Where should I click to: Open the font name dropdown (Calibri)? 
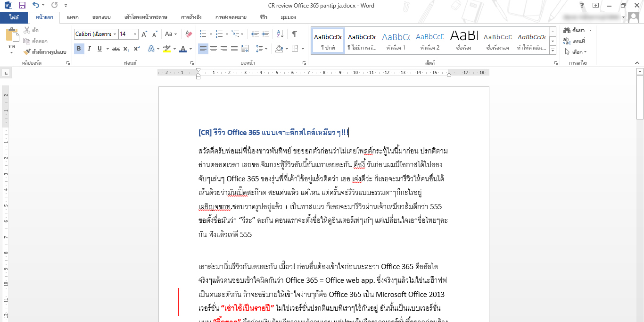pyautogui.click(x=115, y=34)
